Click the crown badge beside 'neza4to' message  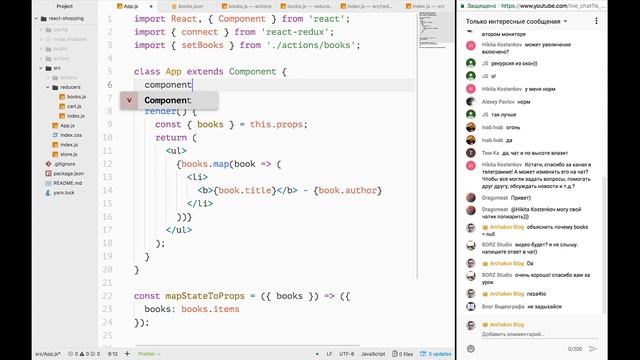pyautogui.click(x=485, y=294)
